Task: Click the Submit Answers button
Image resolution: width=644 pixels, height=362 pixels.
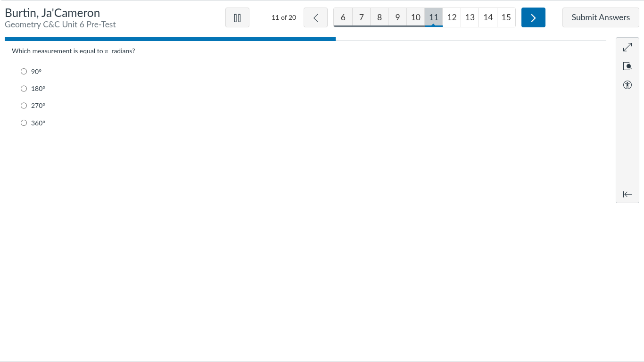Action: pos(601,17)
